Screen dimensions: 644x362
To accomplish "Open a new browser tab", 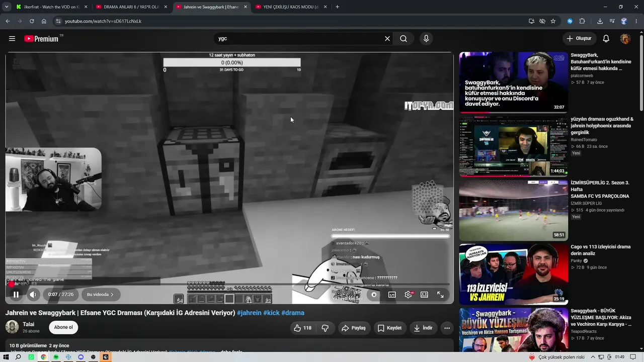I will [337, 7].
